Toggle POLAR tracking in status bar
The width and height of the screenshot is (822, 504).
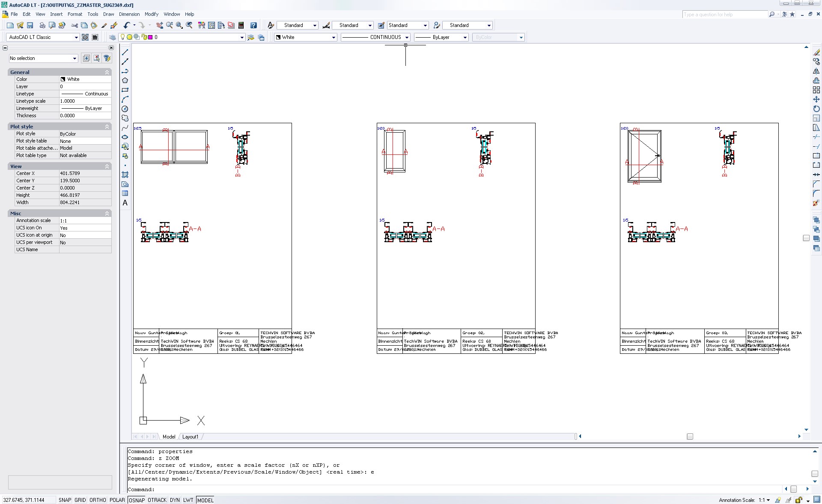point(117,500)
